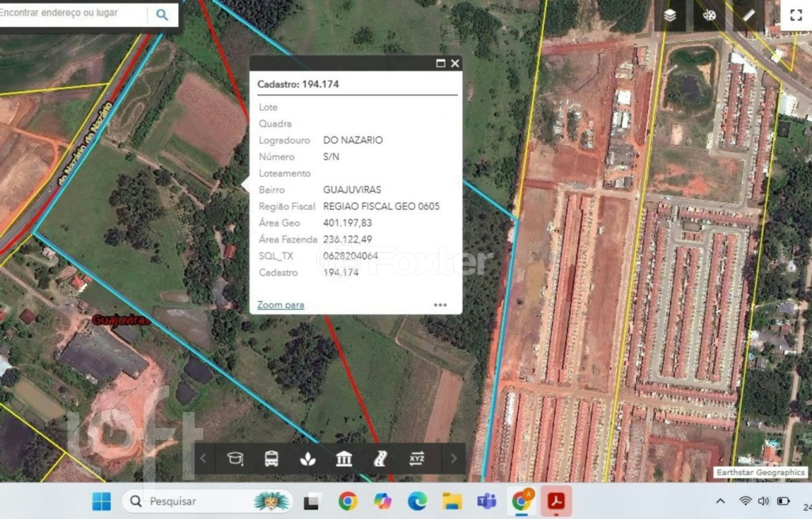Show next widgets with right arrow
This screenshot has height=519, width=812.
(454, 458)
